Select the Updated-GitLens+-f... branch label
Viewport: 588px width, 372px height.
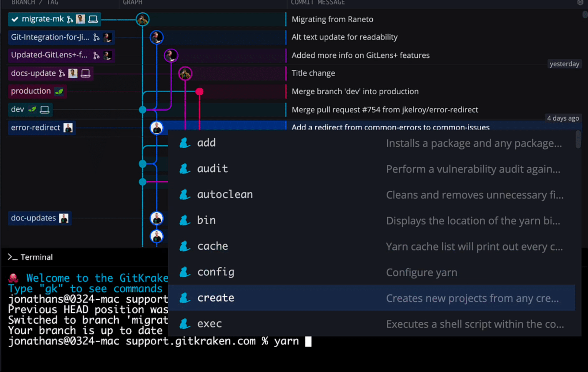61,55
